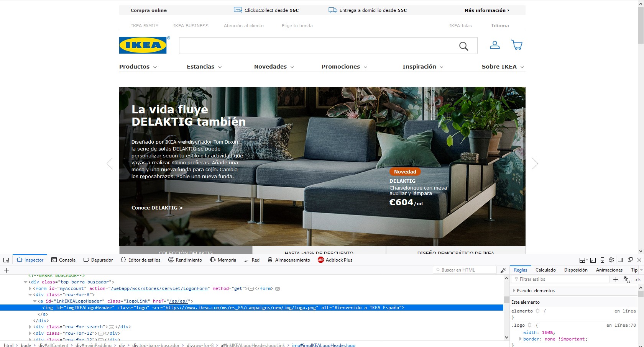Expand the Pseudo-elementos section

514,291
